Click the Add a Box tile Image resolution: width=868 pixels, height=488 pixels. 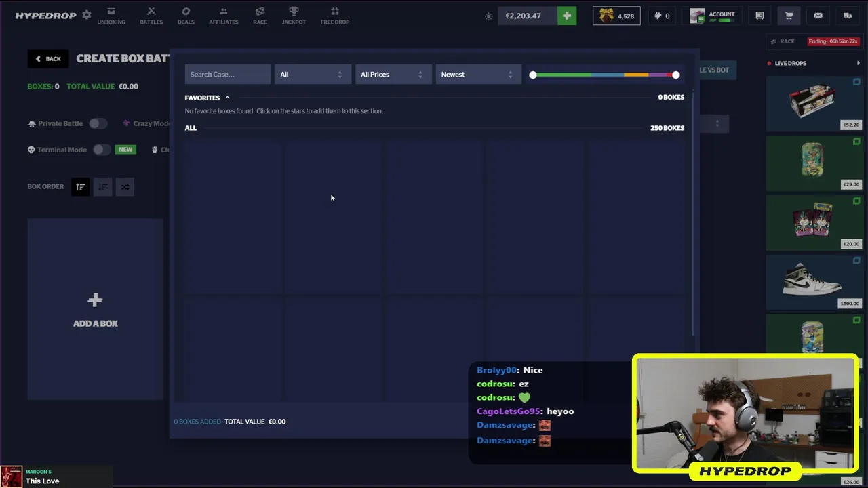96,309
